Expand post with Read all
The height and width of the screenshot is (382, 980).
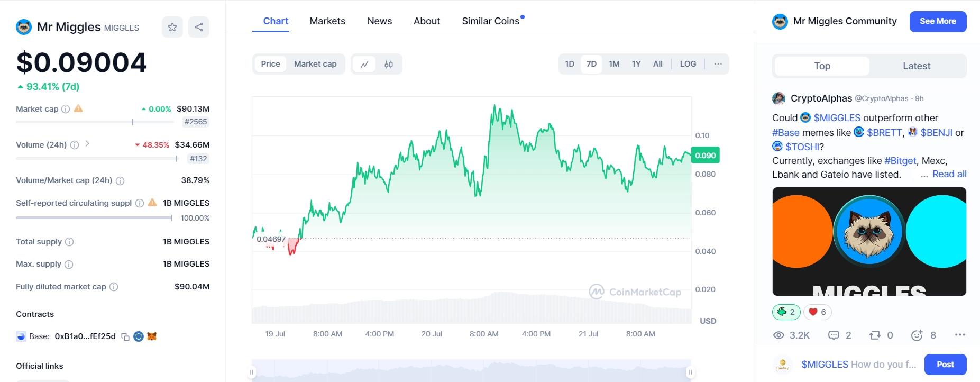click(949, 174)
